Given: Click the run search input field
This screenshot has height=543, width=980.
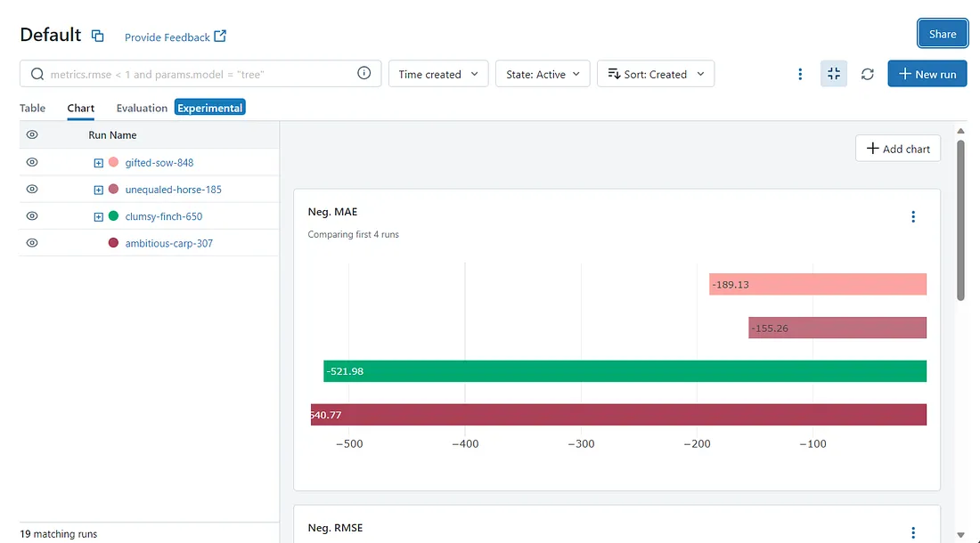Looking at the screenshot, I should click(200, 74).
